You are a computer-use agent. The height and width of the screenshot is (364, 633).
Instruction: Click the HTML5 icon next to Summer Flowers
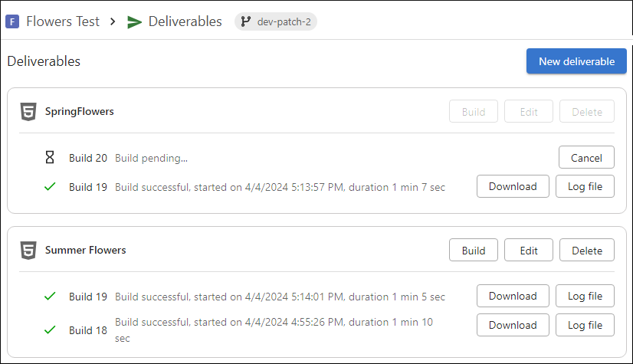(x=28, y=250)
